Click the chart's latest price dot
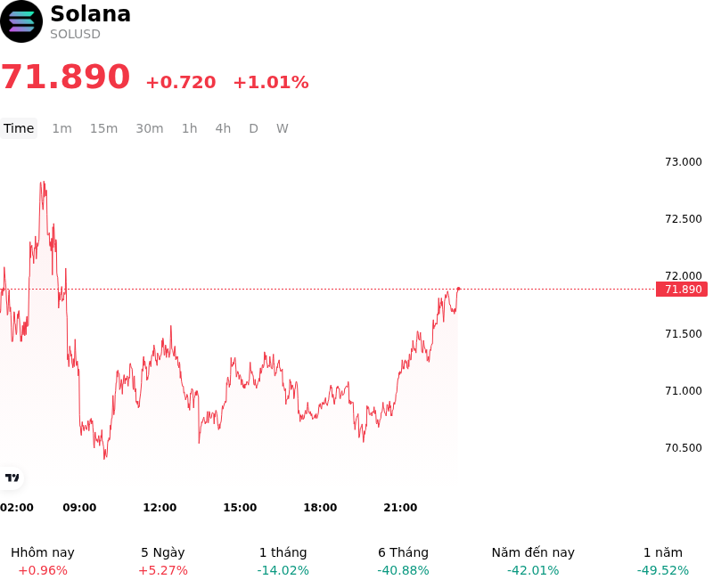The width and height of the screenshot is (713, 588). pos(458,289)
